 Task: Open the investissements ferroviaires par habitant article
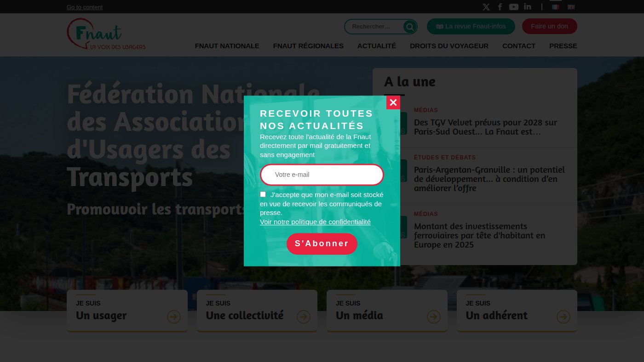(480, 236)
